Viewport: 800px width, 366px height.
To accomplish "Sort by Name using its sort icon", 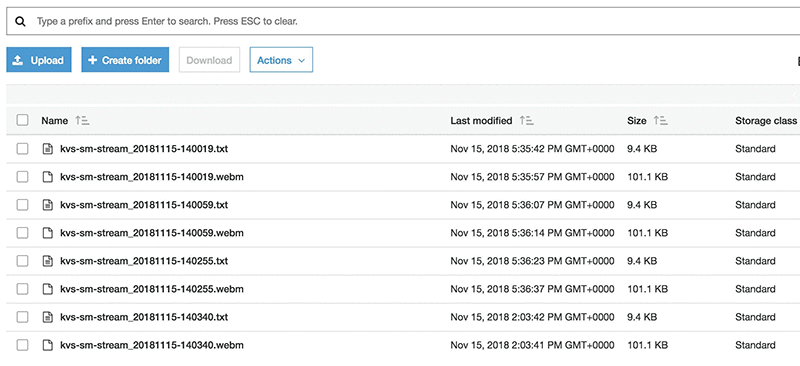I will point(82,121).
